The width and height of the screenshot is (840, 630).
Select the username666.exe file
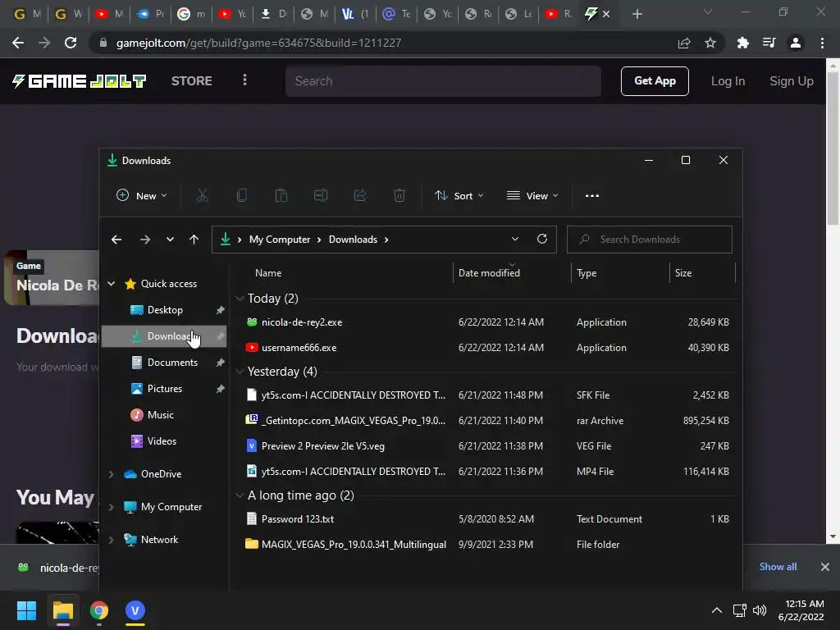point(487,348)
